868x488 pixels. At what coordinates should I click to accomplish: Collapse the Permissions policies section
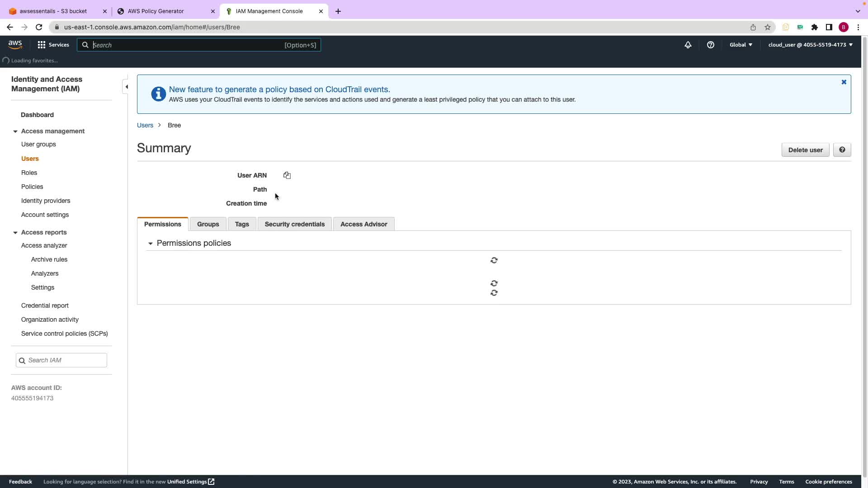point(151,244)
